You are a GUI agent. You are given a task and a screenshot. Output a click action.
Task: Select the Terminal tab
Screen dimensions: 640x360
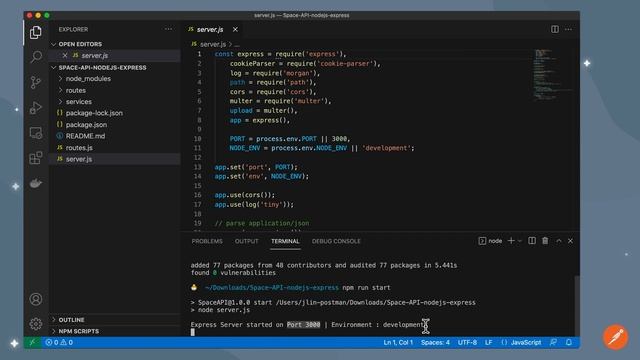[285, 241]
